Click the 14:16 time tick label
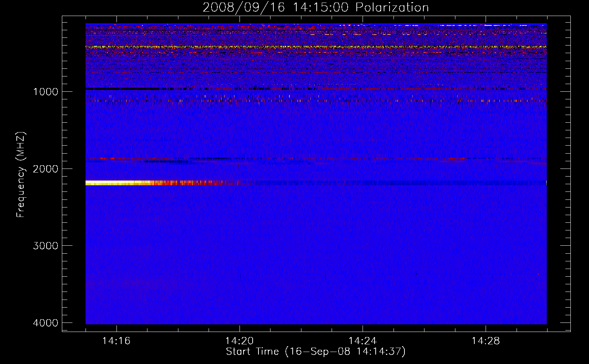 click(x=116, y=341)
